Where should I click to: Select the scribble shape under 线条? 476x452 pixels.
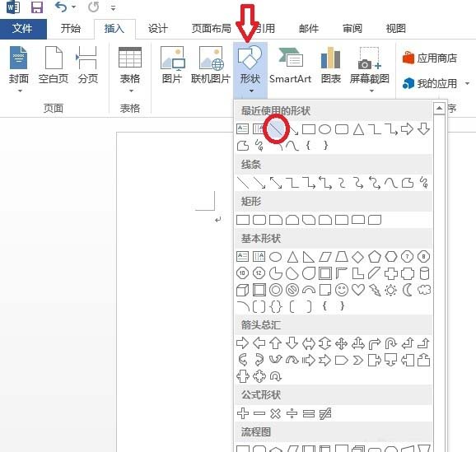click(x=424, y=183)
